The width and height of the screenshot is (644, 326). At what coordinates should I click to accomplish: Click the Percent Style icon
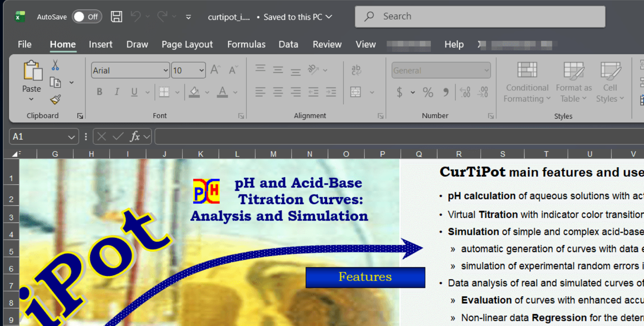428,92
